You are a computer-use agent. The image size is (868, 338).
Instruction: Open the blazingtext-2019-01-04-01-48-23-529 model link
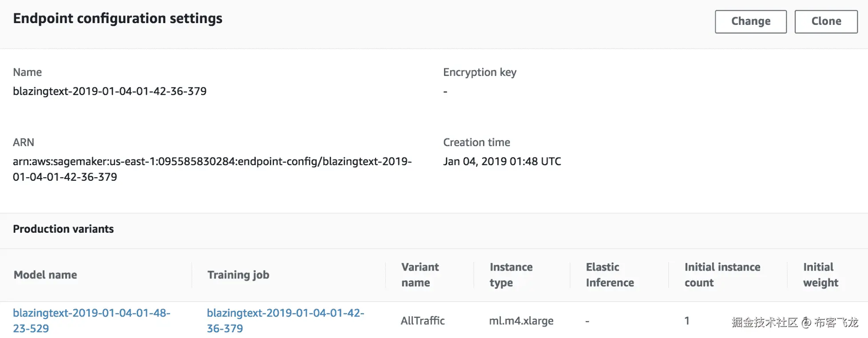point(91,320)
